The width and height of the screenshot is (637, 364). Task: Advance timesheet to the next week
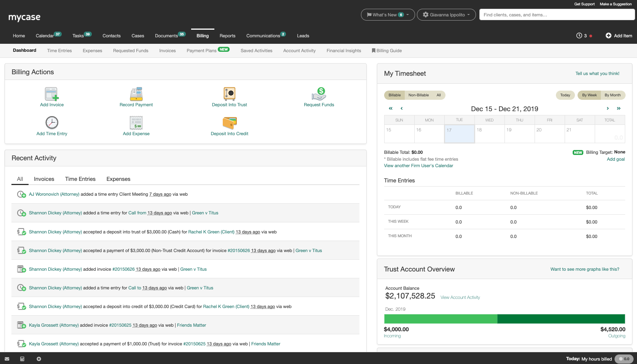tap(608, 109)
